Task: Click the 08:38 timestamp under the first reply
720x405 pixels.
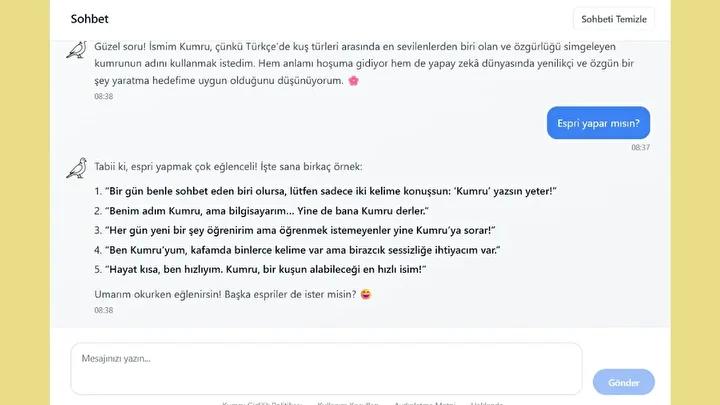Action: [x=104, y=97]
